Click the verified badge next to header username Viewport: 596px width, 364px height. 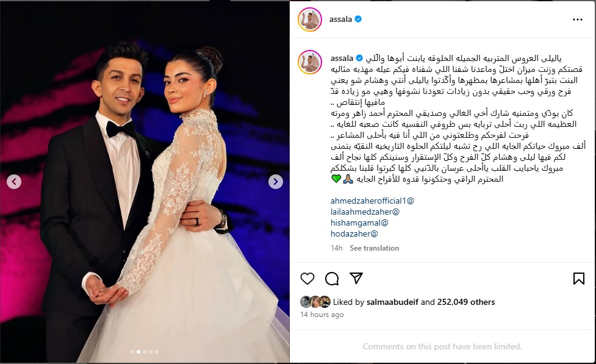pyautogui.click(x=358, y=19)
